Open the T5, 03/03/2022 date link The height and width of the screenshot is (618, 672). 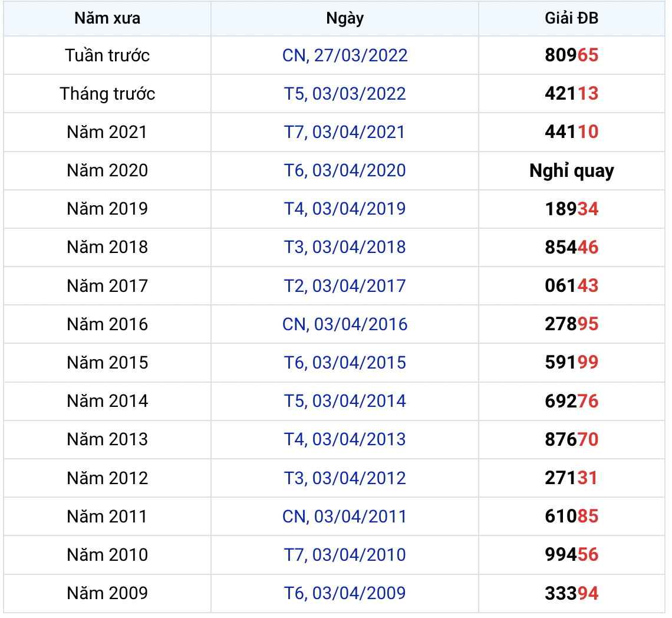coord(345,94)
